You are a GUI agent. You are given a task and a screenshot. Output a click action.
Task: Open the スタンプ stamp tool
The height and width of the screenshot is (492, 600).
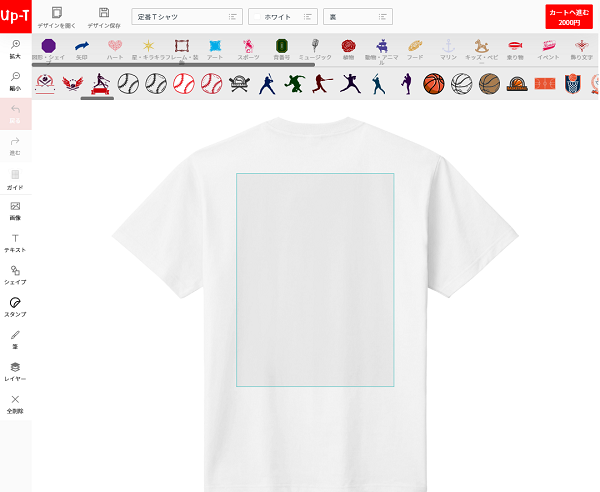[x=15, y=307]
